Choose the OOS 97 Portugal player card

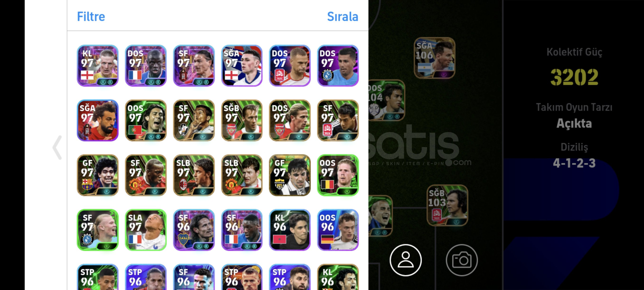coord(146,120)
